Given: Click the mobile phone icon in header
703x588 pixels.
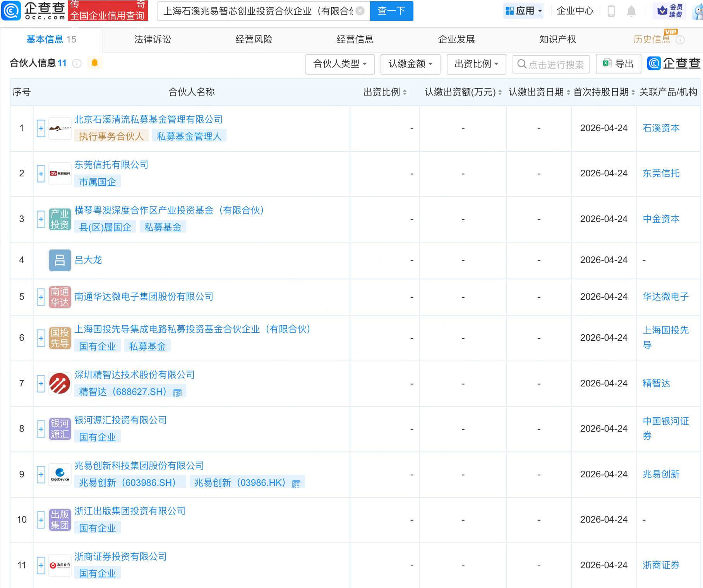Looking at the screenshot, I should (611, 11).
